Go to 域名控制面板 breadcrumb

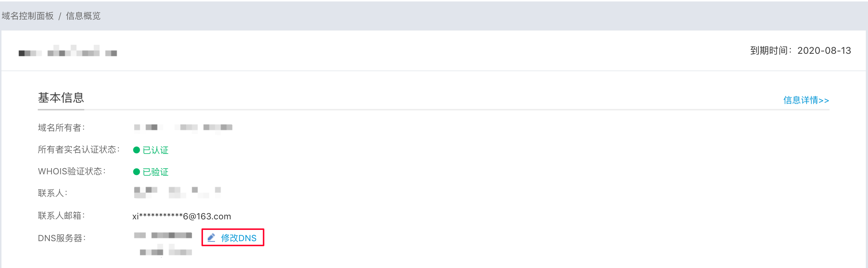[x=28, y=16]
